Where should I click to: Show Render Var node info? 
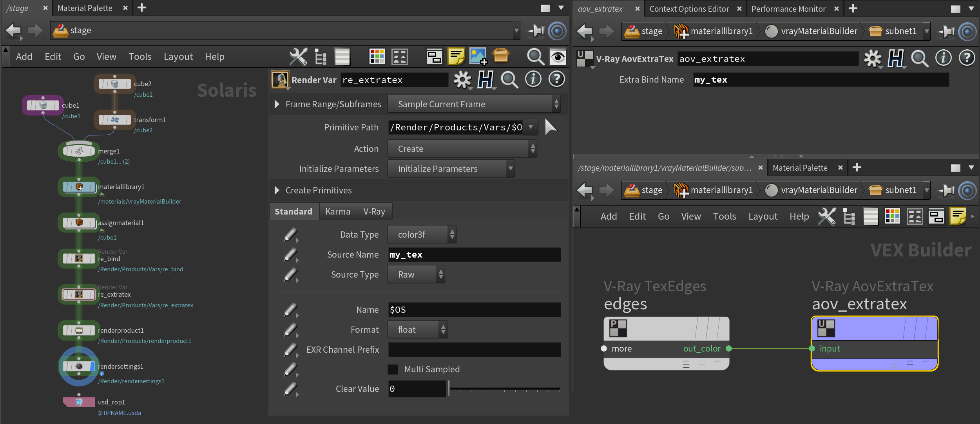pyautogui.click(x=533, y=79)
